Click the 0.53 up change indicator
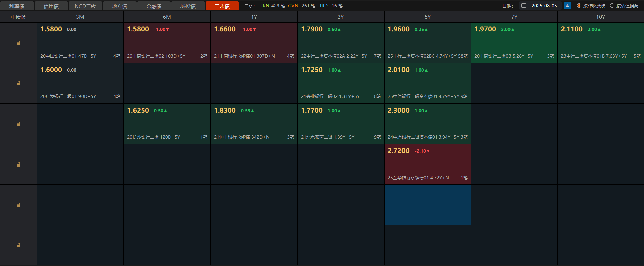 247,111
